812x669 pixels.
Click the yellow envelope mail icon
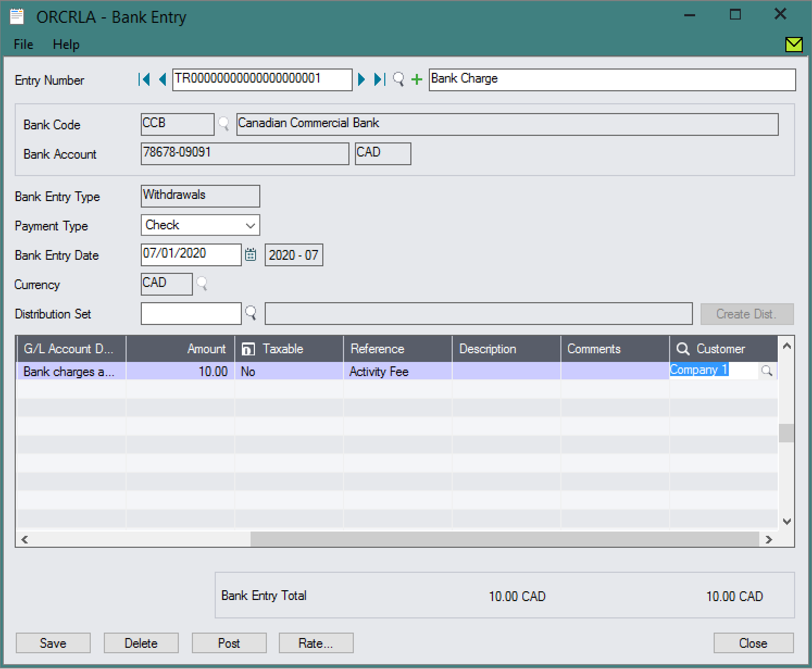[794, 44]
